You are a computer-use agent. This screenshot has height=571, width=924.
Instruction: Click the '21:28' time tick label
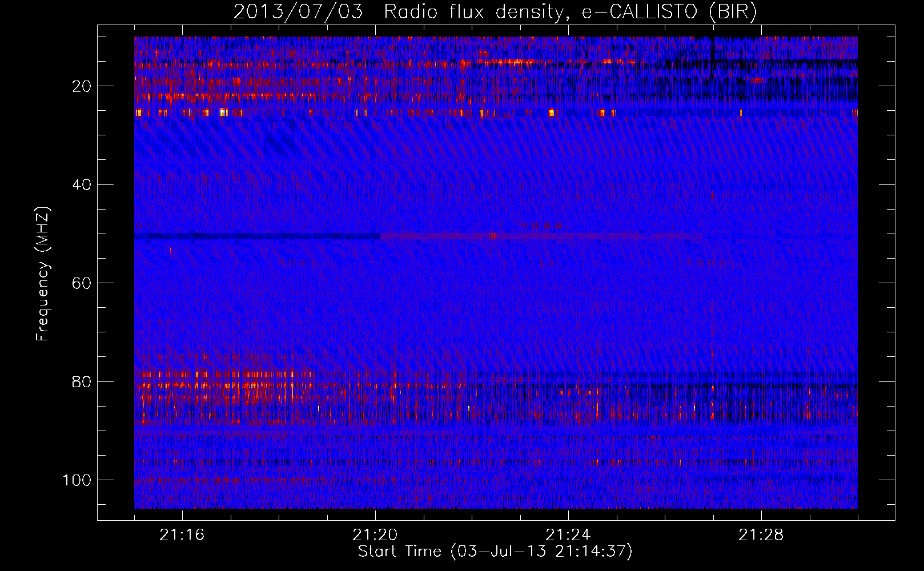click(761, 535)
